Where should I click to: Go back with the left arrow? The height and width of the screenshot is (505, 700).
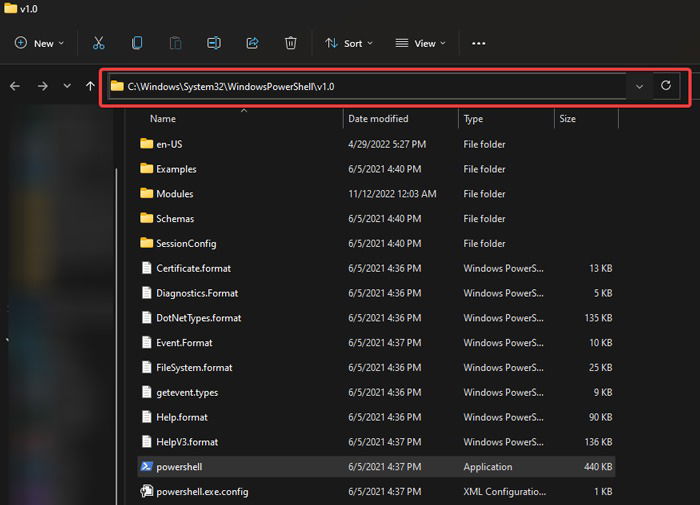pyautogui.click(x=15, y=86)
